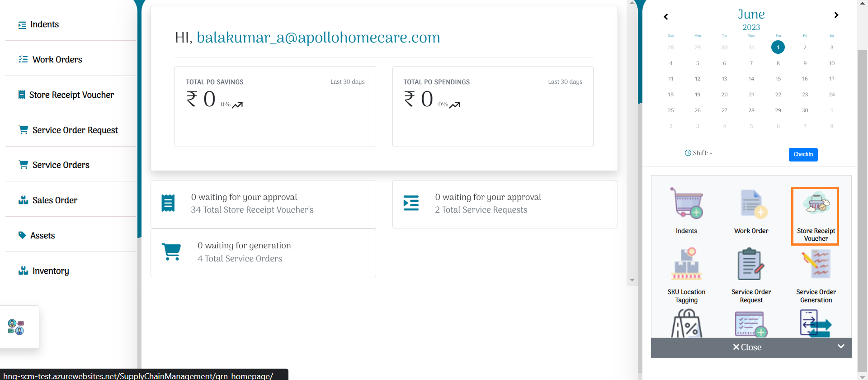The width and height of the screenshot is (868, 380).
Task: Go to next month in calendar
Action: 836,15
